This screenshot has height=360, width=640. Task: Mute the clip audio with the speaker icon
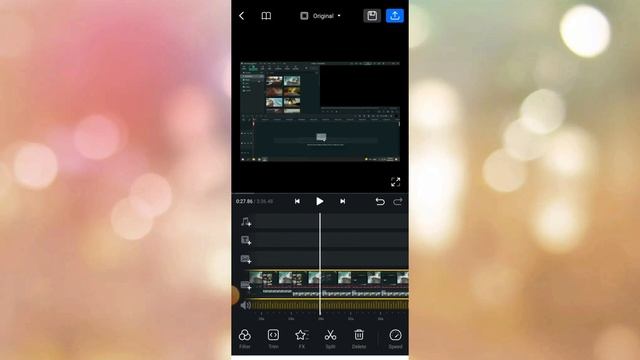pos(245,305)
